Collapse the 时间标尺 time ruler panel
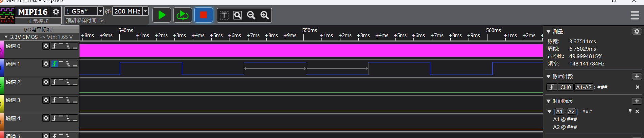644x138 pixels. (549, 101)
